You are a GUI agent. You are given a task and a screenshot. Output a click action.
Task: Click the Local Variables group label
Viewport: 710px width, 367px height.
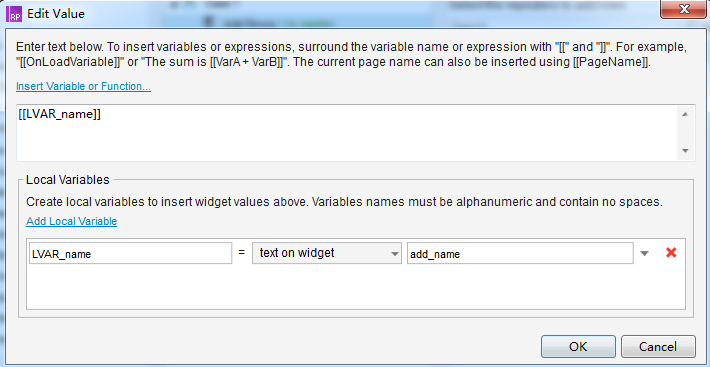(x=68, y=180)
